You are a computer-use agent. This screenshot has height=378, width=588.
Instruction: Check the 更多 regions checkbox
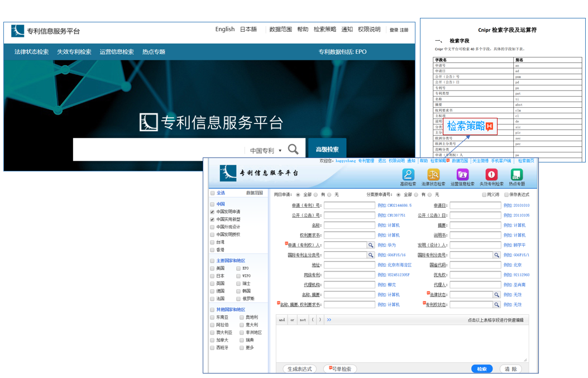pyautogui.click(x=242, y=348)
